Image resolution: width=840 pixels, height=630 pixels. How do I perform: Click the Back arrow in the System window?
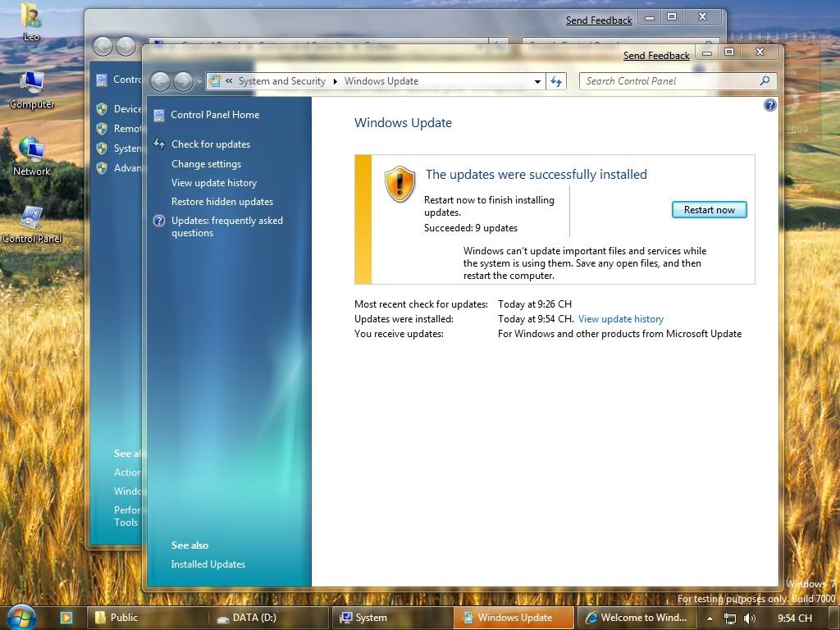[103, 46]
